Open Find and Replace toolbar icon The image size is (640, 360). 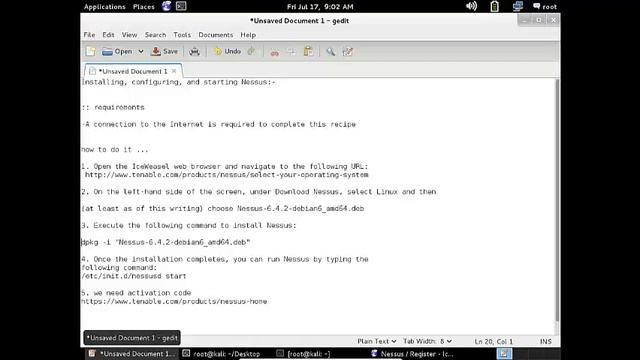click(x=347, y=51)
